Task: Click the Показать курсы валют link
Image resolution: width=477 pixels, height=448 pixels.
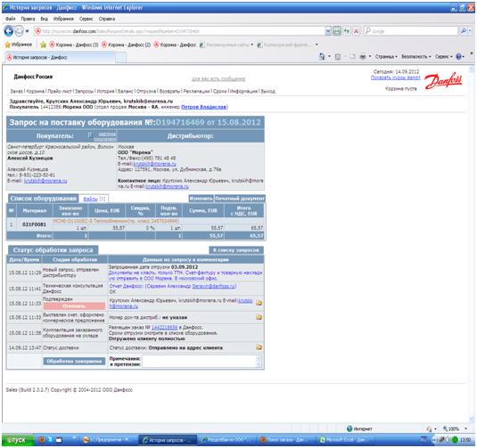Action: click(x=395, y=77)
